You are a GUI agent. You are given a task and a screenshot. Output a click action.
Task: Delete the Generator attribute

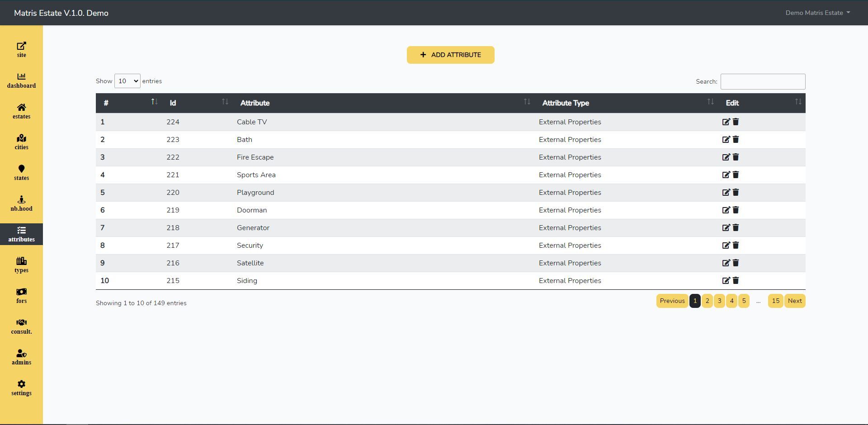[x=736, y=228]
